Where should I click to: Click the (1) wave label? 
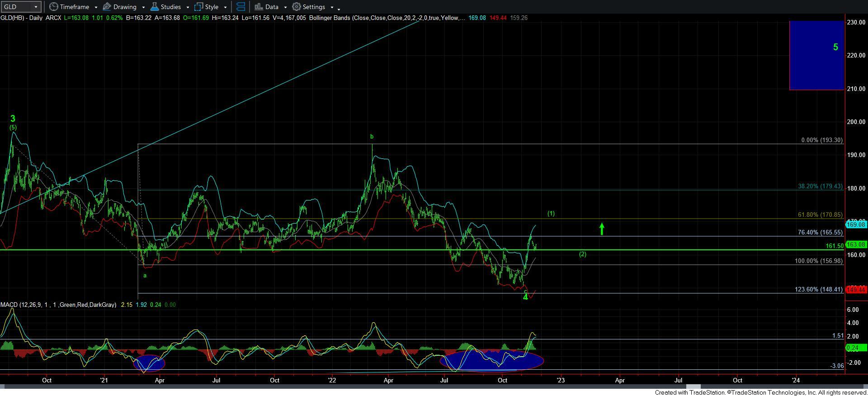coord(551,213)
